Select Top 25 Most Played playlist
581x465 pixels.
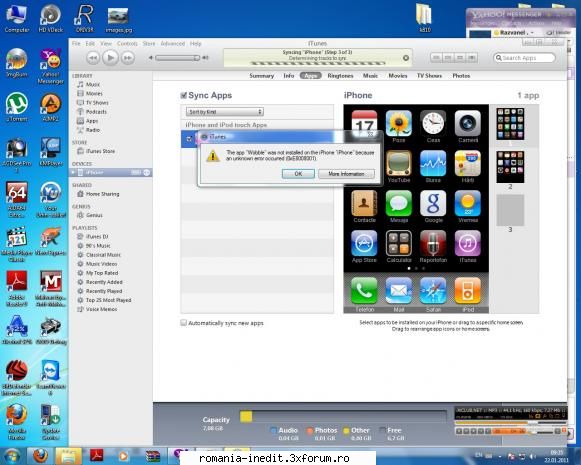pyautogui.click(x=108, y=300)
